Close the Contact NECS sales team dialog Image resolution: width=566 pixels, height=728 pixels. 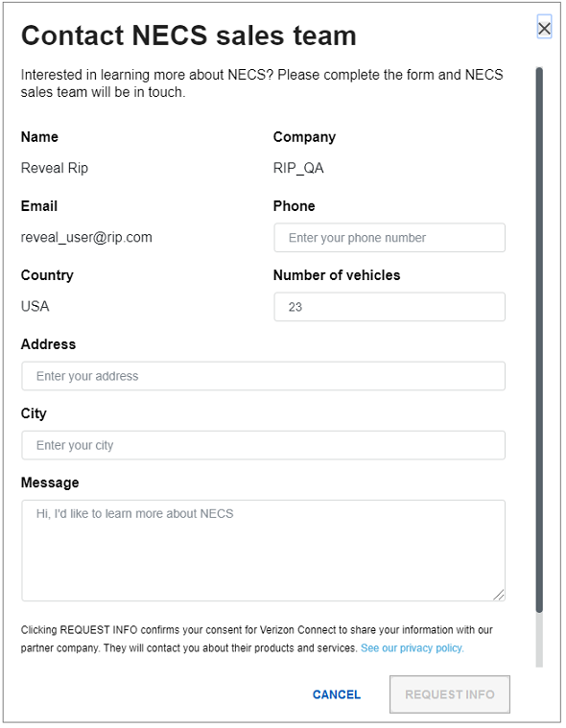click(x=544, y=28)
